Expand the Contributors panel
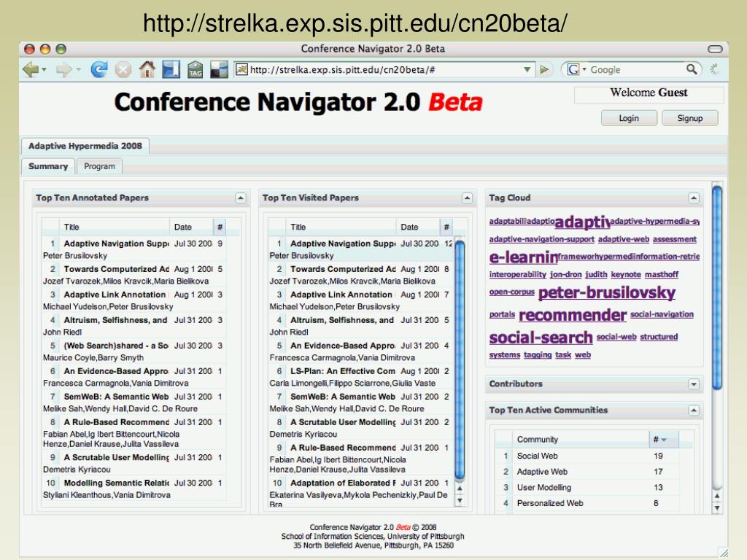Screen dimensions: 747x560 point(694,384)
